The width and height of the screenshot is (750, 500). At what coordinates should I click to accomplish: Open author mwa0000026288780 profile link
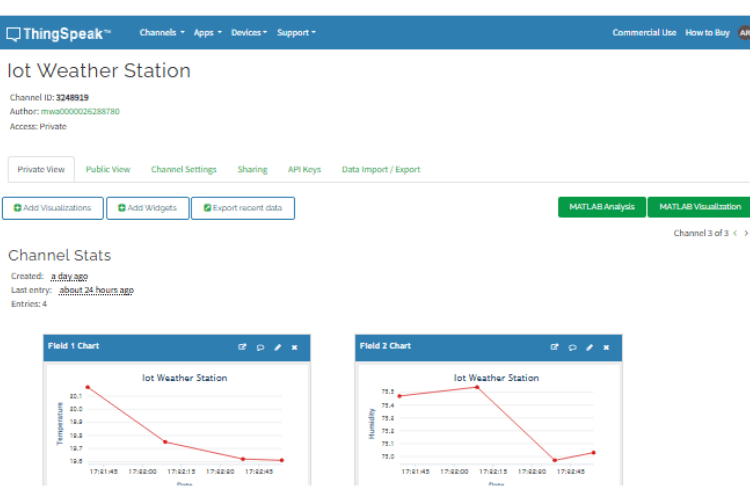tap(80, 111)
